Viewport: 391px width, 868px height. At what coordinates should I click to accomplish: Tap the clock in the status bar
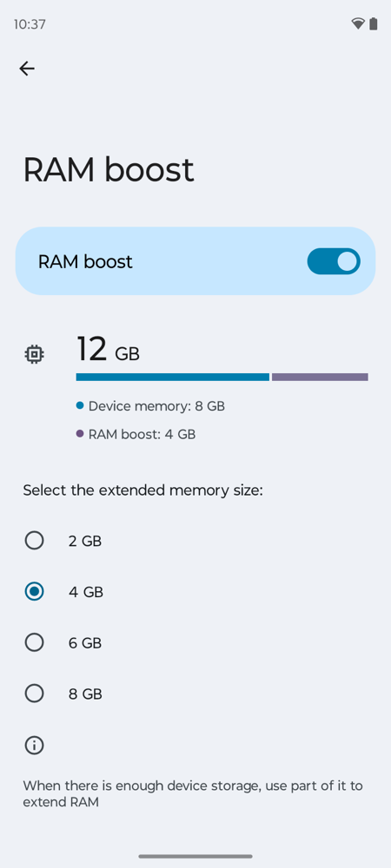pyautogui.click(x=30, y=24)
